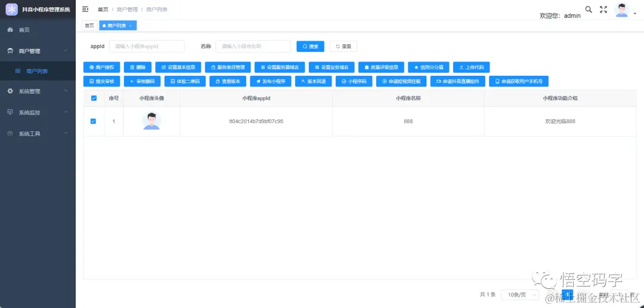This screenshot has height=308, width=644.
Task: Open 体验二维码 button
Action: coord(185,81)
